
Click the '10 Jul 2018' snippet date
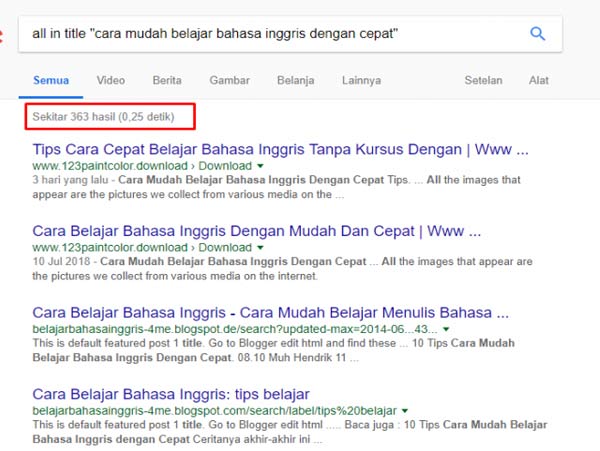coord(61,261)
